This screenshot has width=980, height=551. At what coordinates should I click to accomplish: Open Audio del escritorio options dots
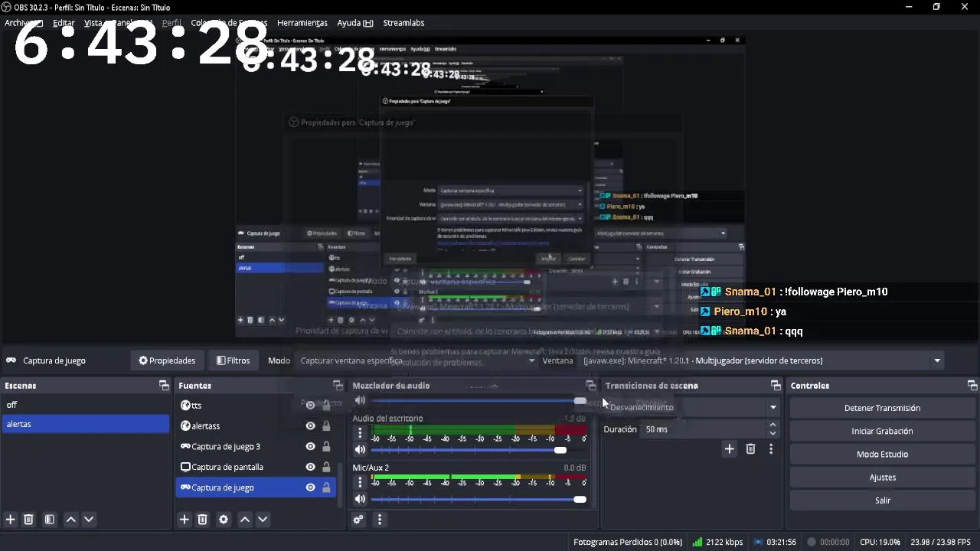tap(360, 432)
